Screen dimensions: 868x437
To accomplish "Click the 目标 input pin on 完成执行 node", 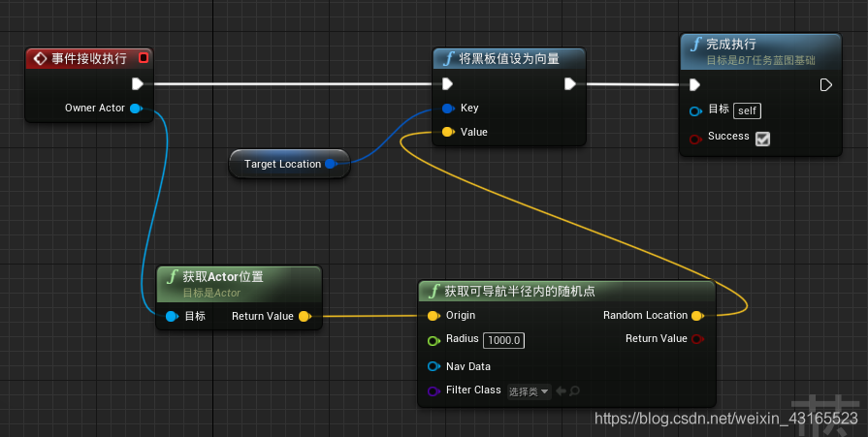I will pyautogui.click(x=695, y=111).
